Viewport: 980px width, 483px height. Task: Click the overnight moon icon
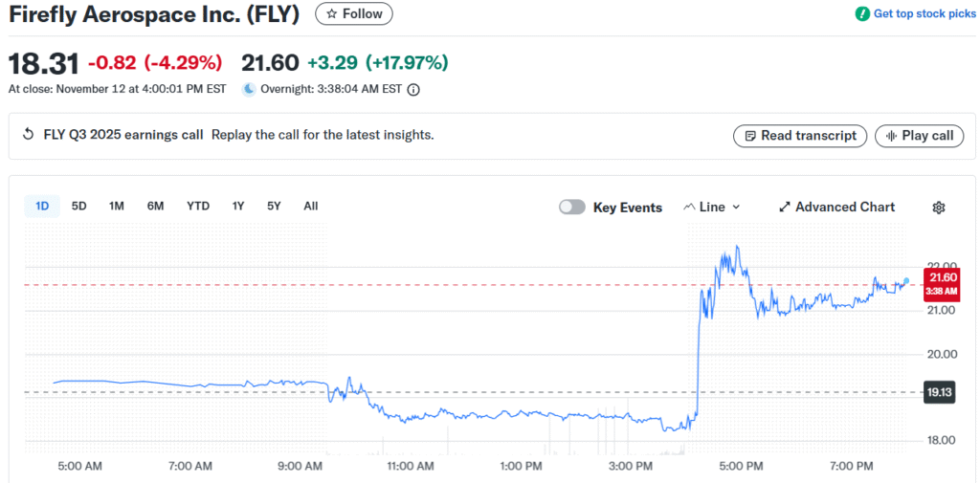(249, 90)
